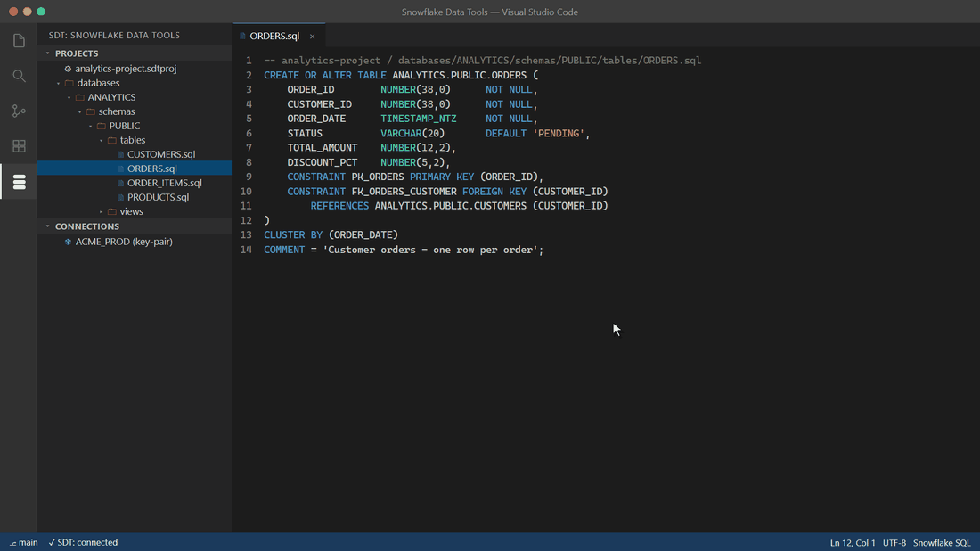
Task: Click the CREATE OR ALTER TABLE keywords
Action: [325, 75]
